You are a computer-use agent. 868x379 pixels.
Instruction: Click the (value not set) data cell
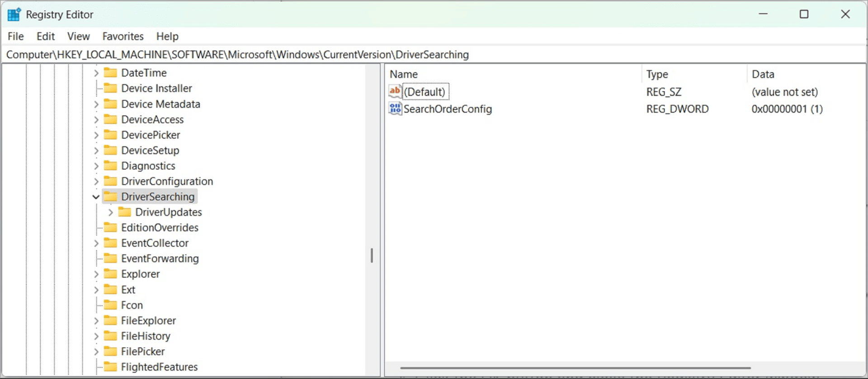point(785,92)
